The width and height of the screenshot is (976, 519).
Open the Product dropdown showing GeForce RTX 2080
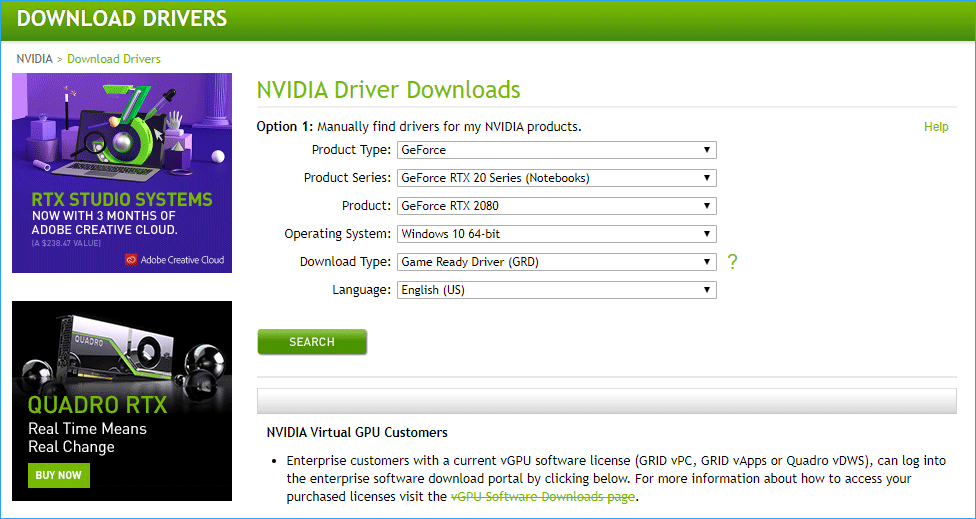[x=556, y=206]
